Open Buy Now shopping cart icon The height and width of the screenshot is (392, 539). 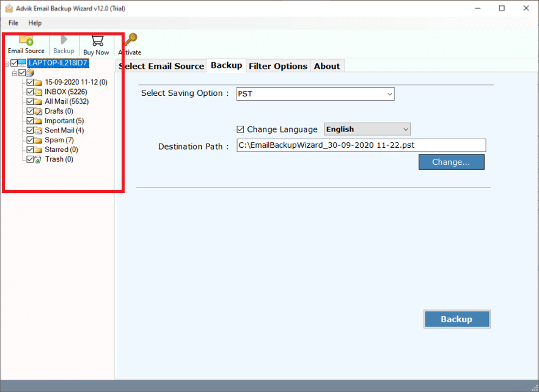tap(96, 42)
